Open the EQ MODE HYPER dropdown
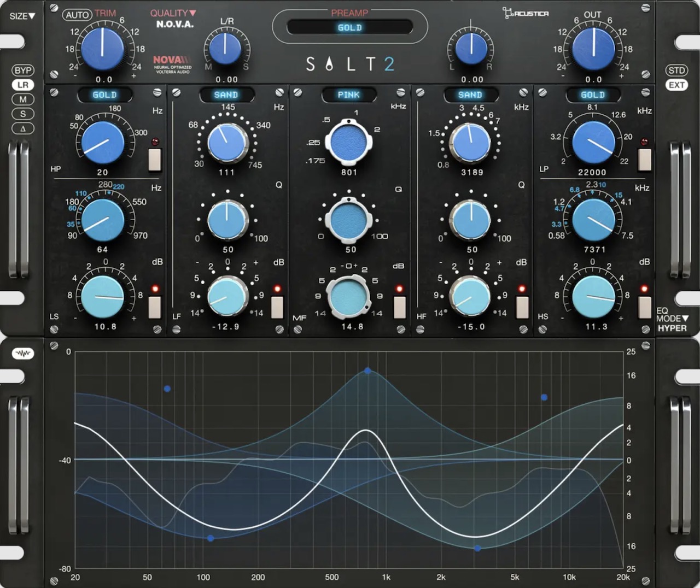Image resolution: width=700 pixels, height=588 pixels. pyautogui.click(x=672, y=319)
